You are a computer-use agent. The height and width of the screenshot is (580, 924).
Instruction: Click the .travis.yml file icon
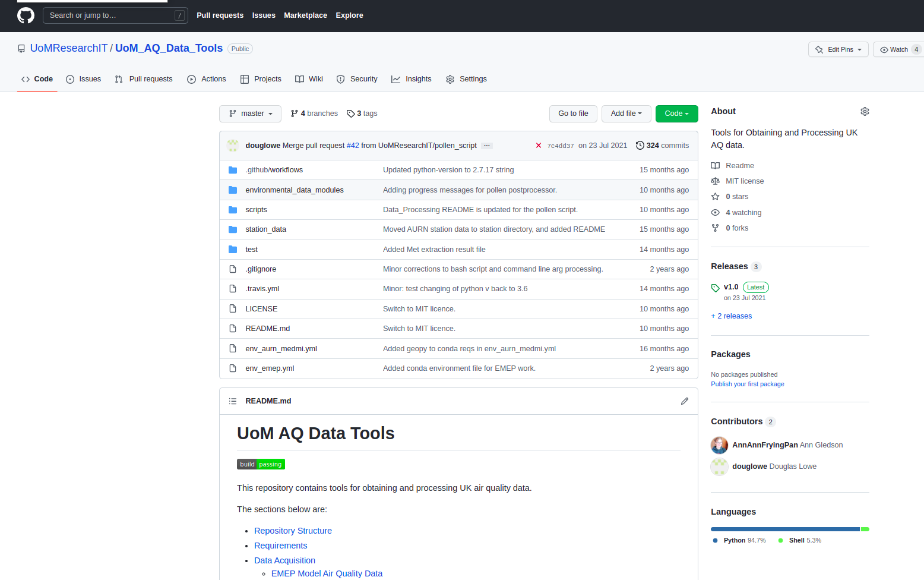click(x=233, y=289)
